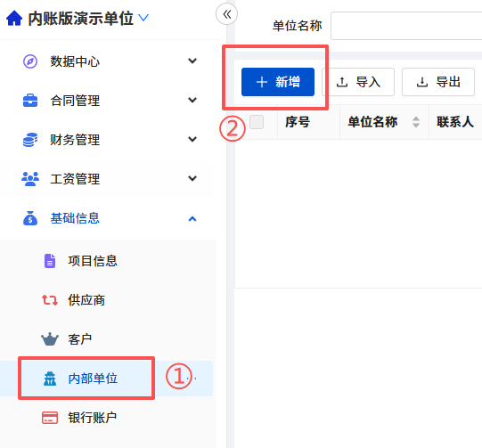482x448 pixels.
Task: Open the 内账版演示单位 unit switcher arrow
Action: tap(143, 18)
